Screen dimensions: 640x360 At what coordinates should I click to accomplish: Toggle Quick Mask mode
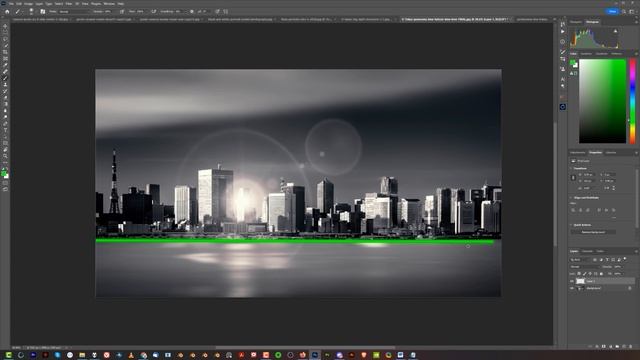tap(5, 183)
